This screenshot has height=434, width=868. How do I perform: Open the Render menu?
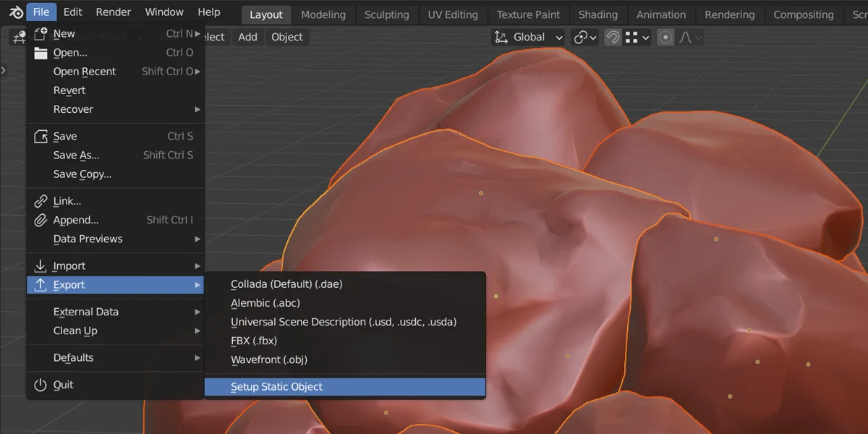pyautogui.click(x=113, y=12)
